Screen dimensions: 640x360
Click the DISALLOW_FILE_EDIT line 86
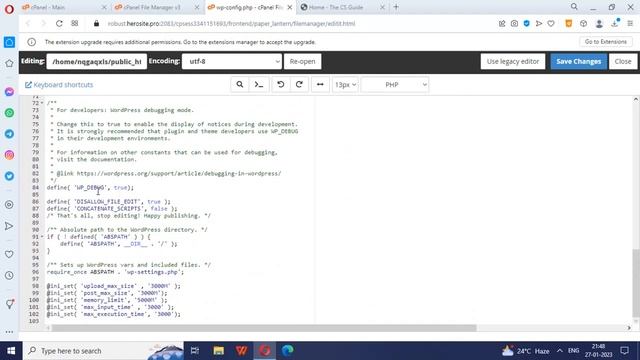(109, 202)
